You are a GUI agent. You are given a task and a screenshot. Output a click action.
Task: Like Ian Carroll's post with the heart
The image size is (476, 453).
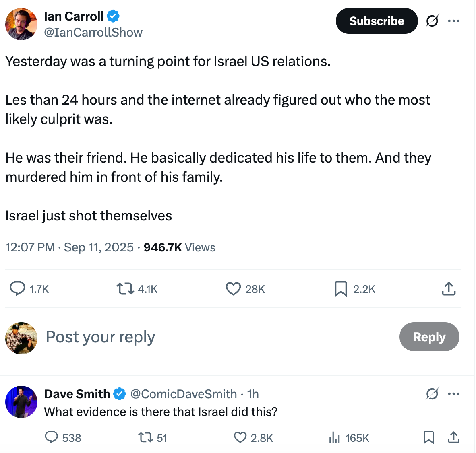click(233, 289)
